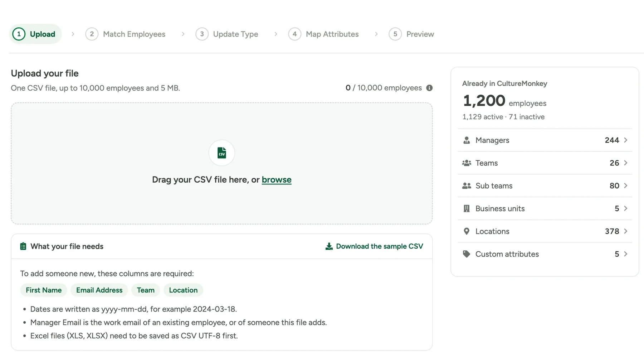
Task: Click the Locations map pin icon
Action: pyautogui.click(x=467, y=231)
